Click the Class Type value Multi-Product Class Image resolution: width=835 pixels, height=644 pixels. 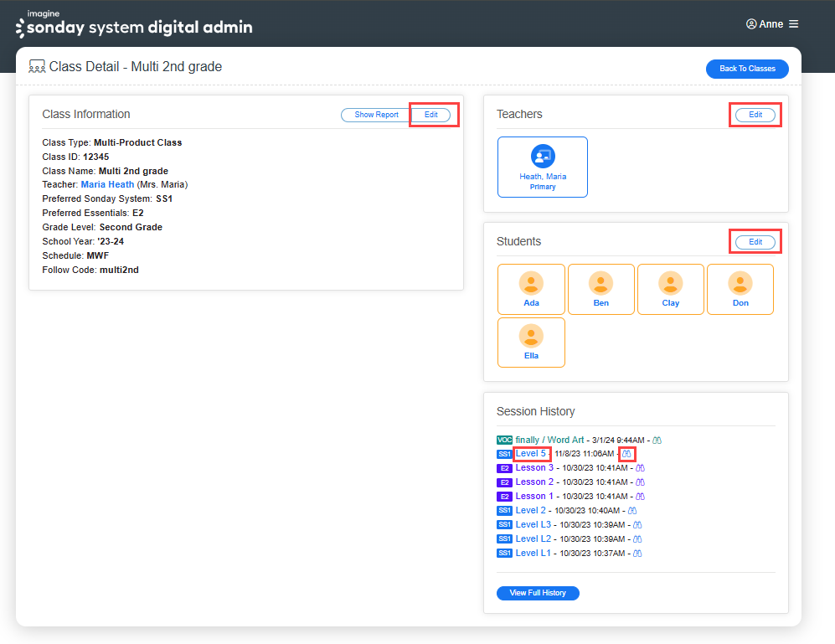pyautogui.click(x=138, y=142)
